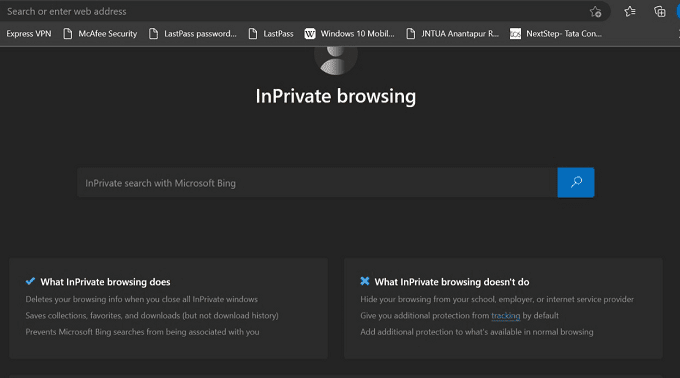Click LastPass password bookmark page icon

click(154, 33)
